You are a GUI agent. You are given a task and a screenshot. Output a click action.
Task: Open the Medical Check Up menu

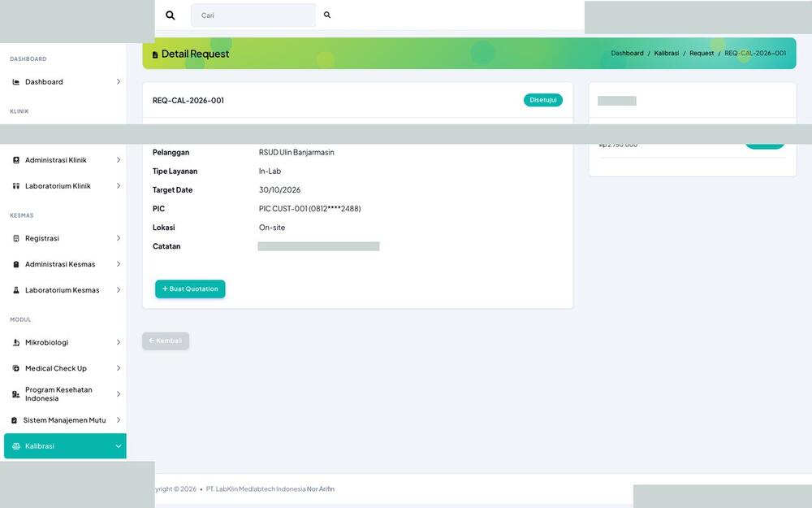tap(65, 368)
